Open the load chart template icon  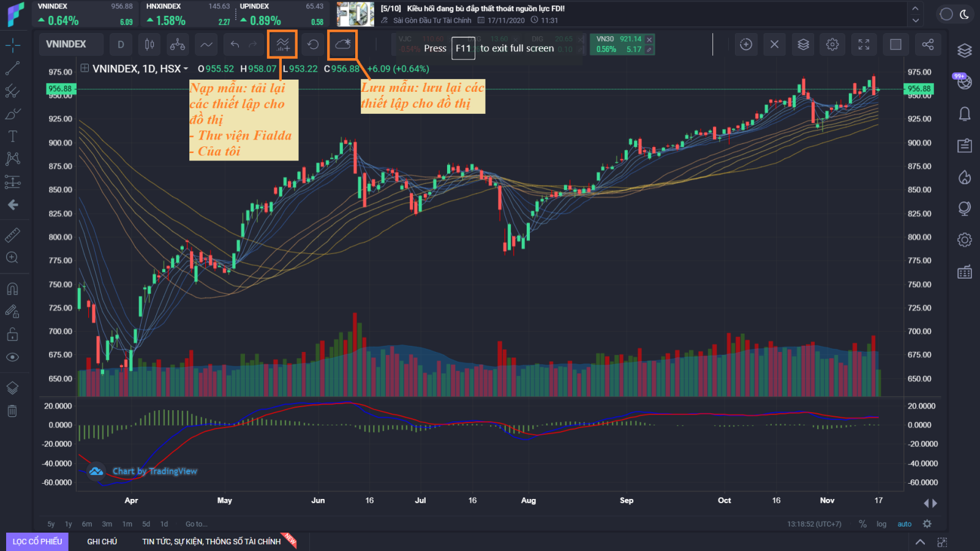click(x=282, y=44)
